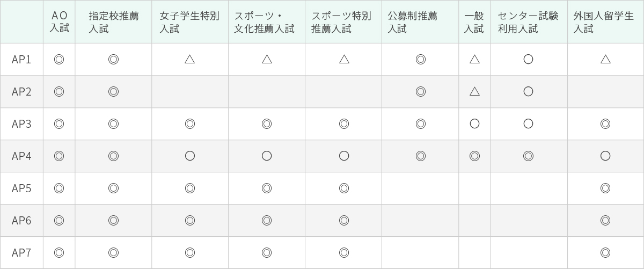The width and height of the screenshot is (644, 269).
Task: Select the double circle in AP4 一般入試
Action: pyautogui.click(x=474, y=156)
